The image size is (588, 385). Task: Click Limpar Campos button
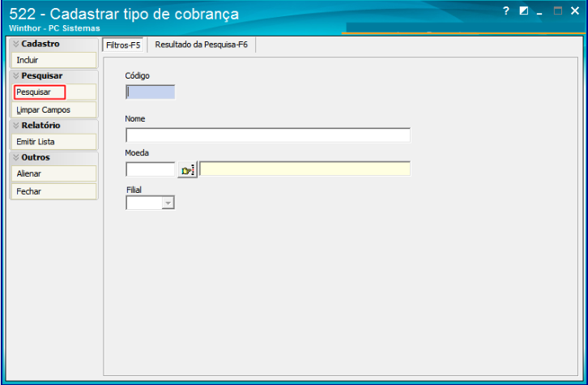coord(54,110)
